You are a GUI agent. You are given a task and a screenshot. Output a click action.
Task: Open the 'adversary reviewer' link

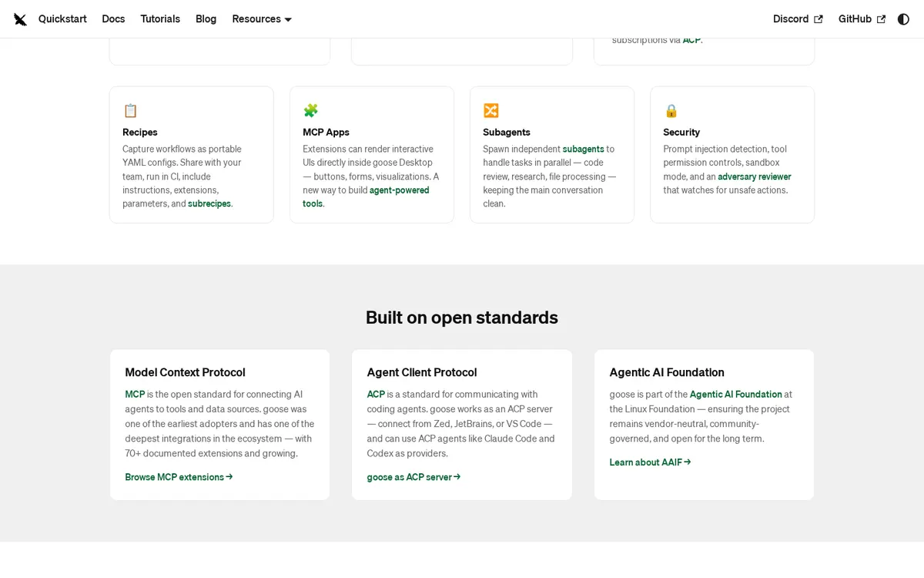point(754,177)
